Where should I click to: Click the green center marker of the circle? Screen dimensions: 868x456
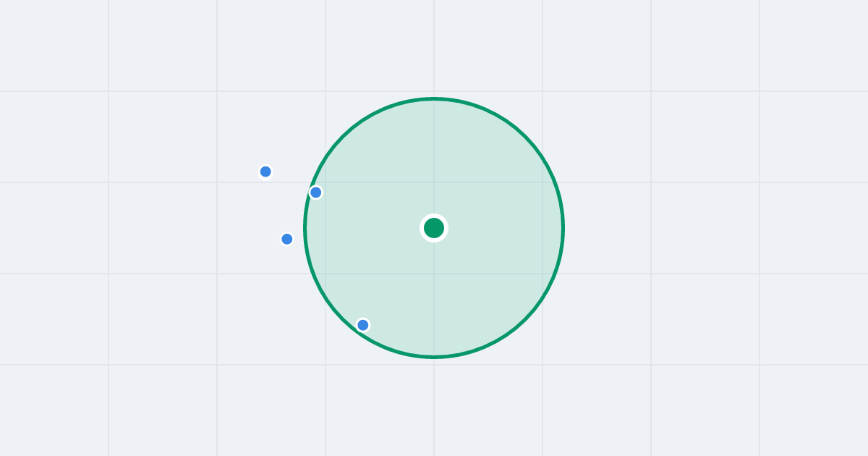coord(434,228)
